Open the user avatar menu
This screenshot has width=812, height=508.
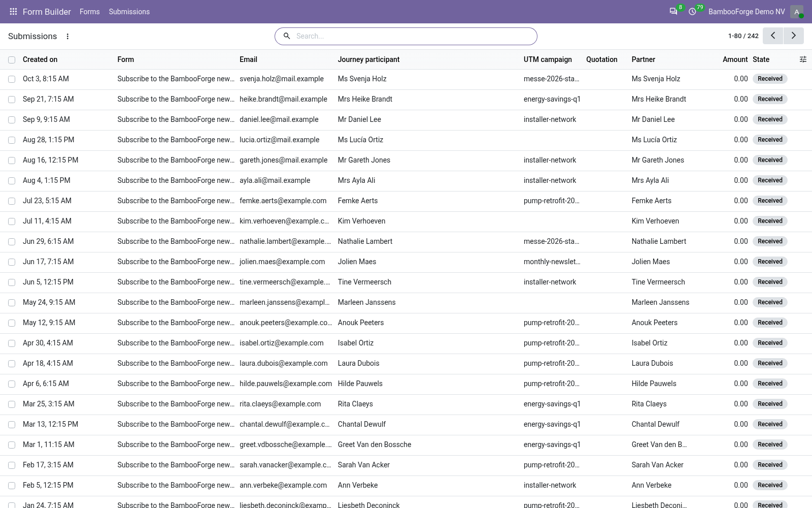point(797,12)
